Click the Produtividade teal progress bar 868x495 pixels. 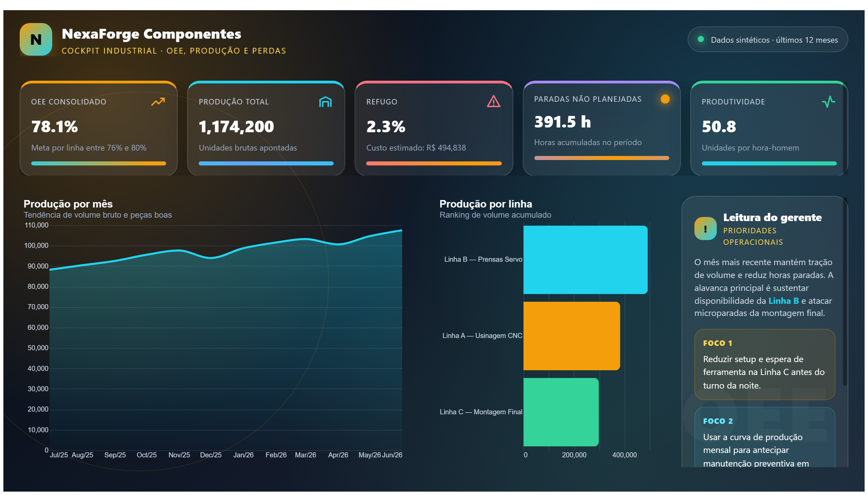coord(769,163)
